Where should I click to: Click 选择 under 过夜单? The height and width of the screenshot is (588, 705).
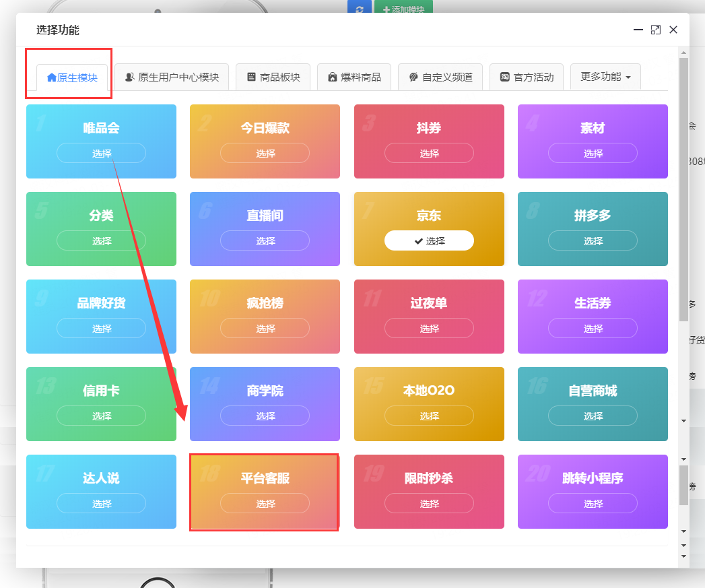[429, 329]
